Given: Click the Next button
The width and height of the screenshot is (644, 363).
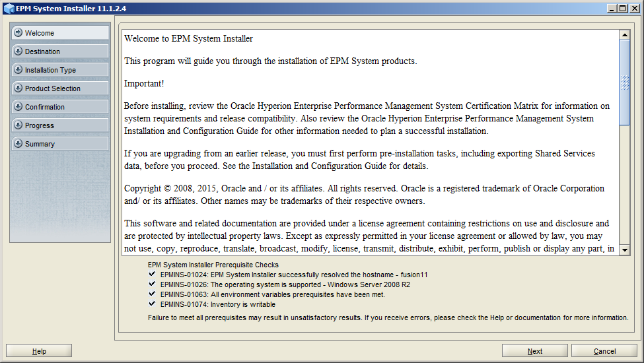Looking at the screenshot, I should coord(535,351).
